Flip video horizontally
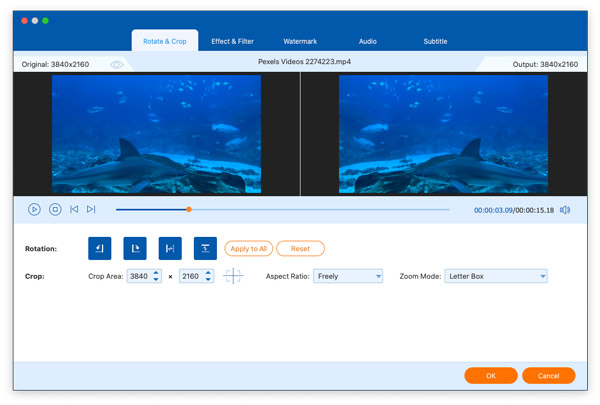This screenshot has height=405, width=600. (x=170, y=248)
